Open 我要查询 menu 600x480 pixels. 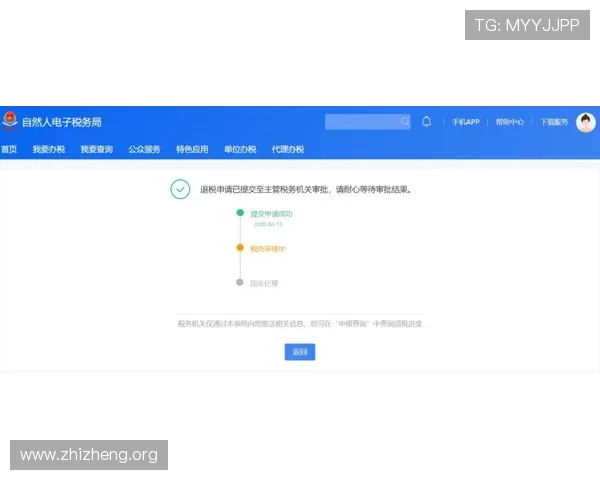click(x=96, y=149)
